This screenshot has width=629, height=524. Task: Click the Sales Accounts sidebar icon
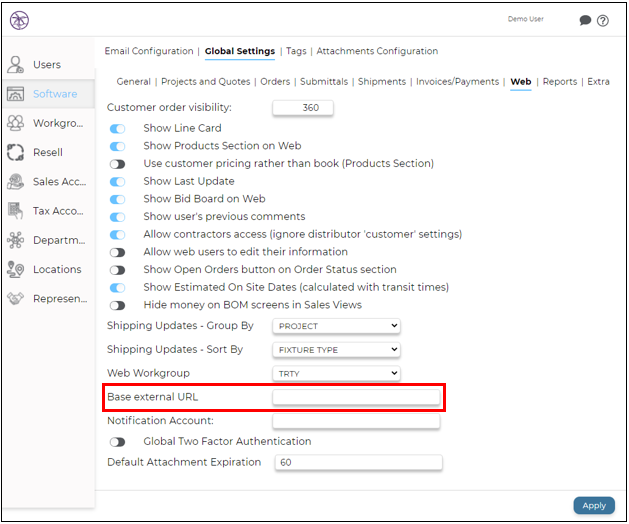tap(15, 181)
